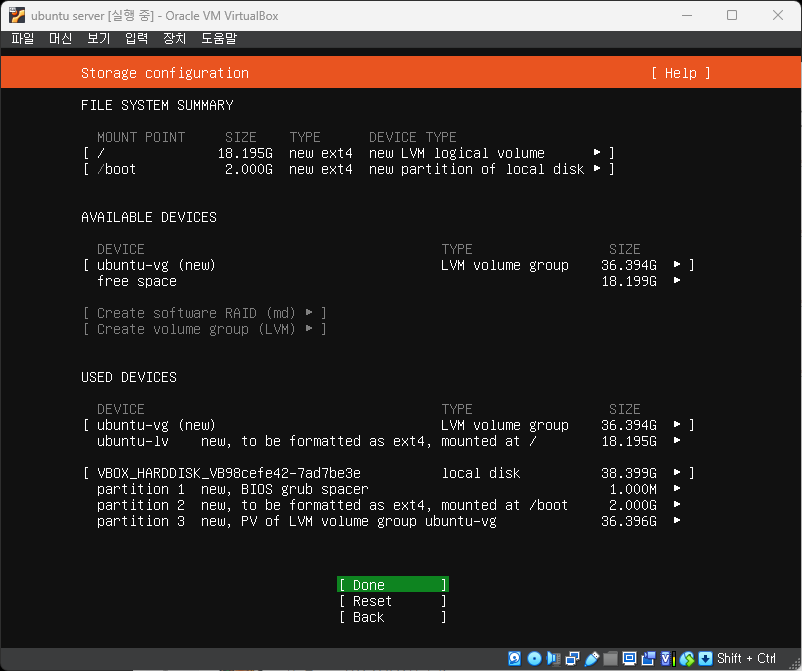
Task: Select partition 2 mounted at /boot
Action: (389, 505)
